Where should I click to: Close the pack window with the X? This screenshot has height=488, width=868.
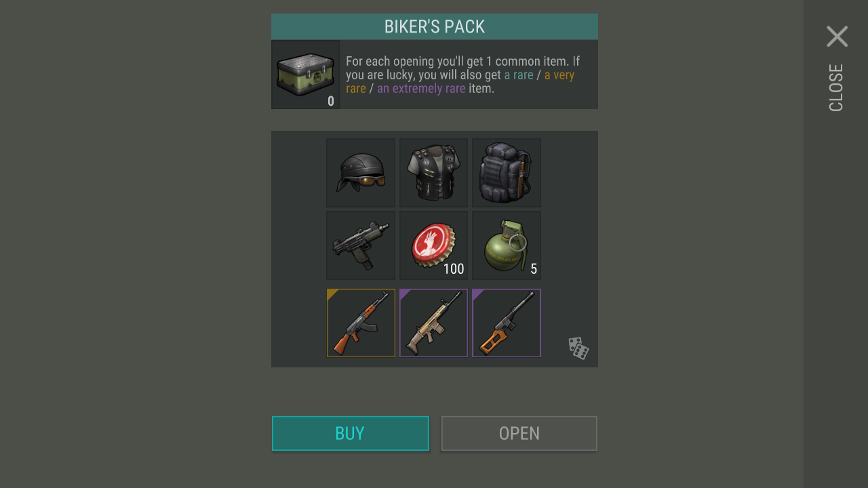click(x=837, y=36)
